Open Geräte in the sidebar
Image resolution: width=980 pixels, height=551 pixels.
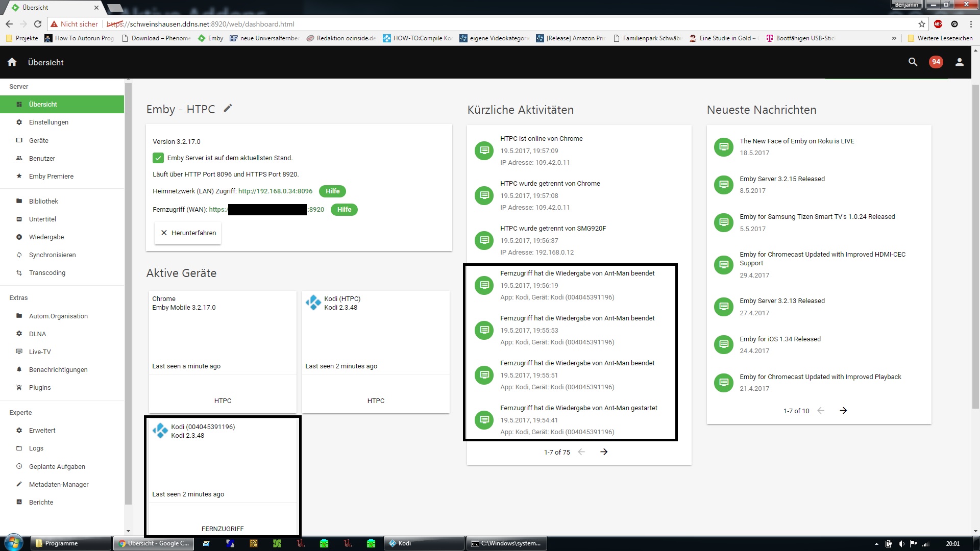[x=62, y=140]
